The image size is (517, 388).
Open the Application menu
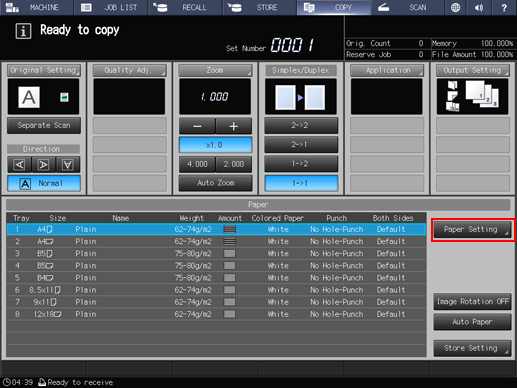[387, 70]
